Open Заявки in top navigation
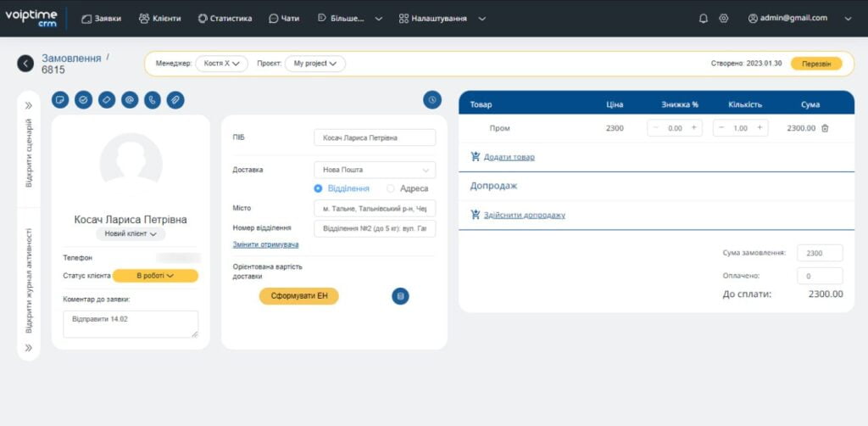The width and height of the screenshot is (868, 426). pyautogui.click(x=102, y=19)
